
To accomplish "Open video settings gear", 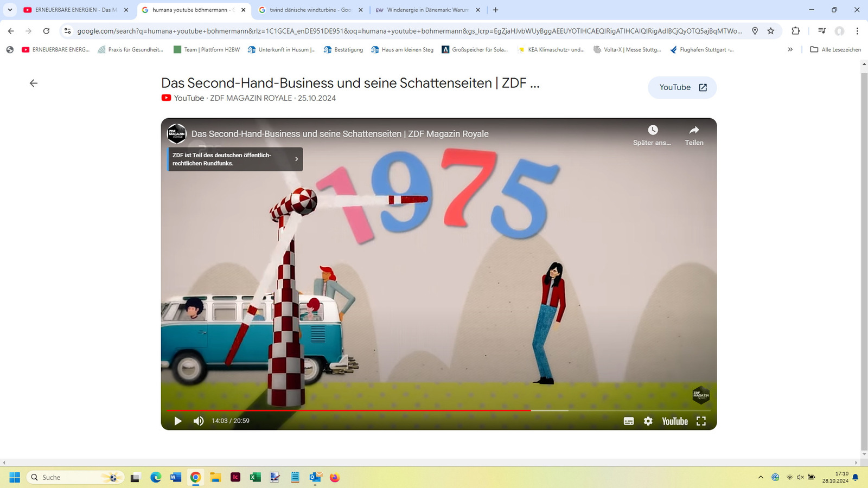I will tap(648, 421).
